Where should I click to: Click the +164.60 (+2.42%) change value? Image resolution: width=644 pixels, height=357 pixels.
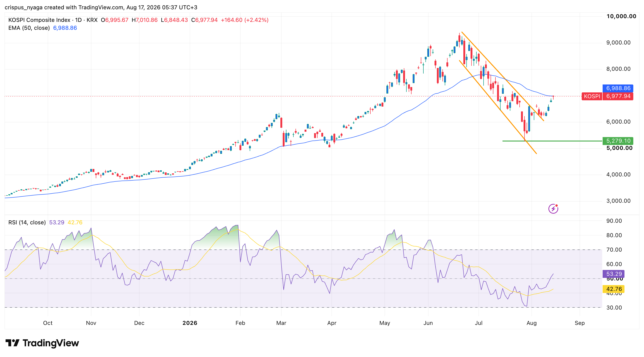[245, 20]
